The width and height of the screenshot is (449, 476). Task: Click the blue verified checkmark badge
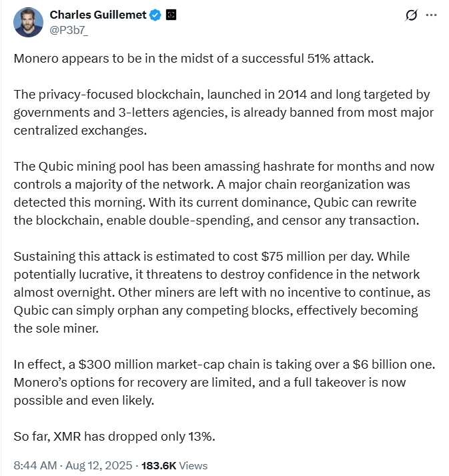156,15
